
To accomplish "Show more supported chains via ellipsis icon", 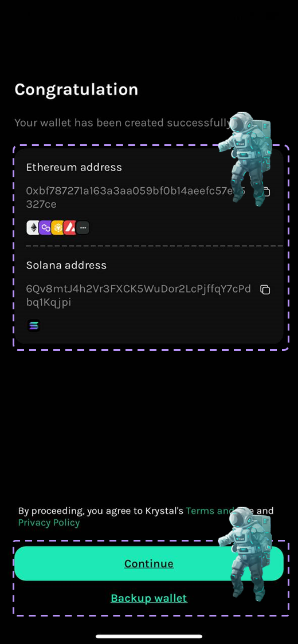I will coord(83,227).
